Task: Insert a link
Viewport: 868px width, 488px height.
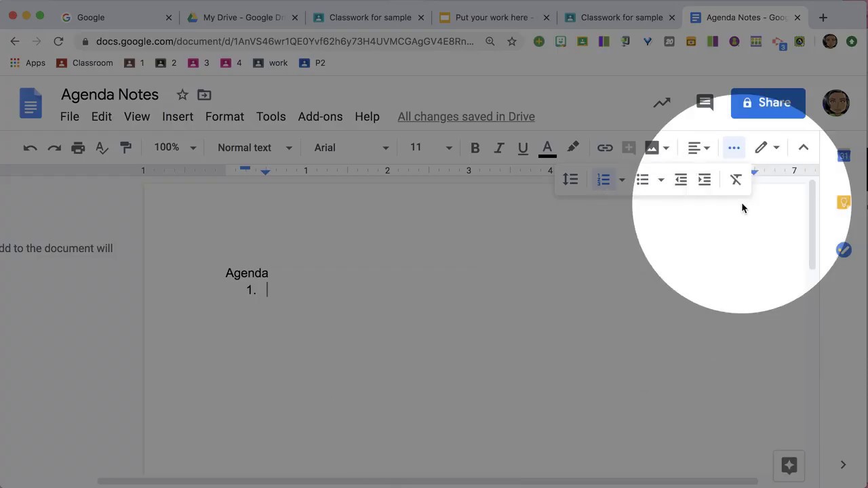Action: 605,148
